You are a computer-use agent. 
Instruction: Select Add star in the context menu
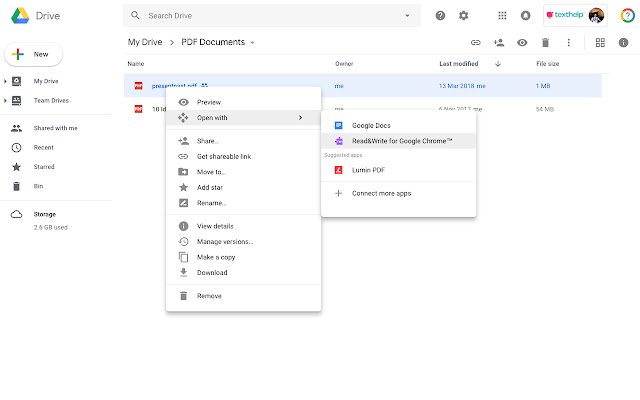[244, 187]
